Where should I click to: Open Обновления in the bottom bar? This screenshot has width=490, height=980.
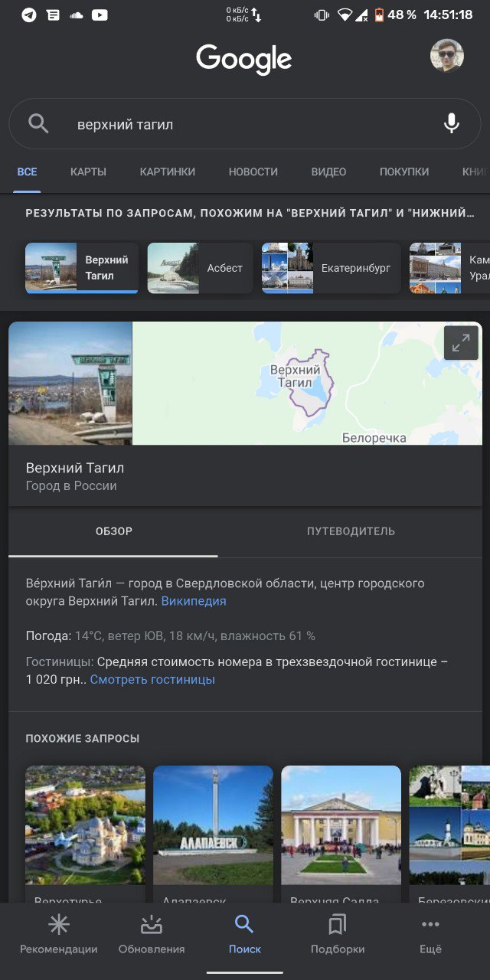click(152, 935)
